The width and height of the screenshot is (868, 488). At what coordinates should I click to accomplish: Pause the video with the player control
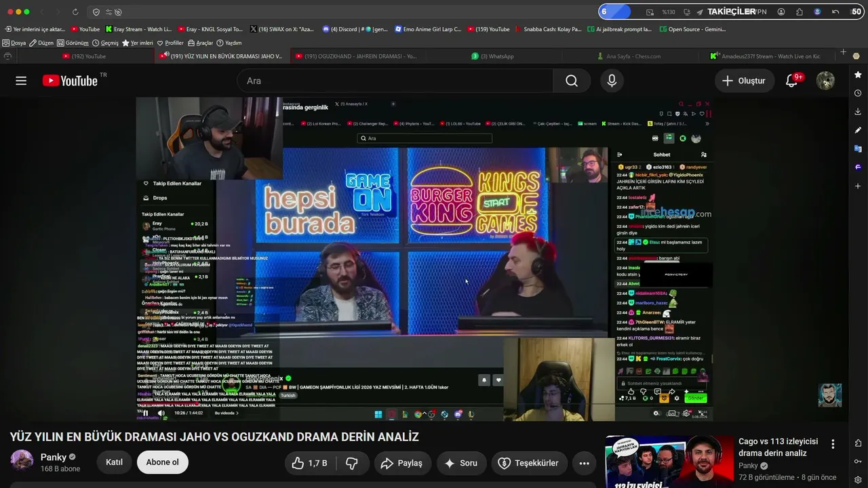coord(145,413)
